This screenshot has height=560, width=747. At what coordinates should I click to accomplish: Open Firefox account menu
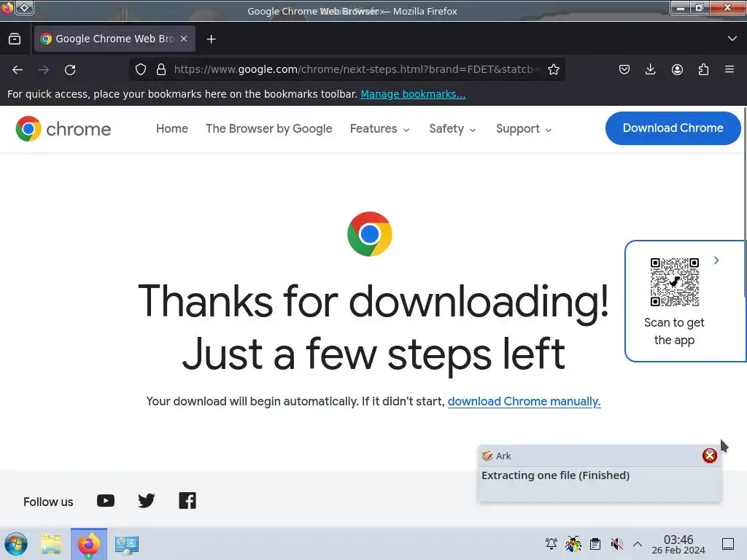(677, 69)
